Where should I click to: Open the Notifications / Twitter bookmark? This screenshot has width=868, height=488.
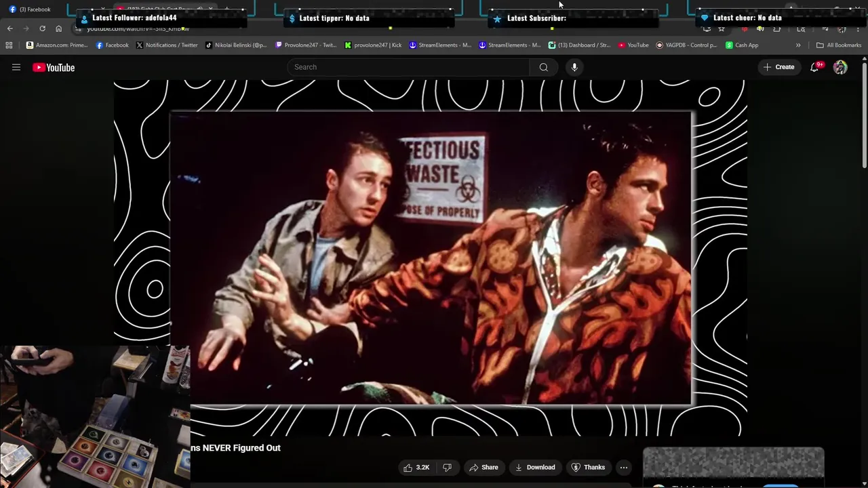[x=167, y=45]
